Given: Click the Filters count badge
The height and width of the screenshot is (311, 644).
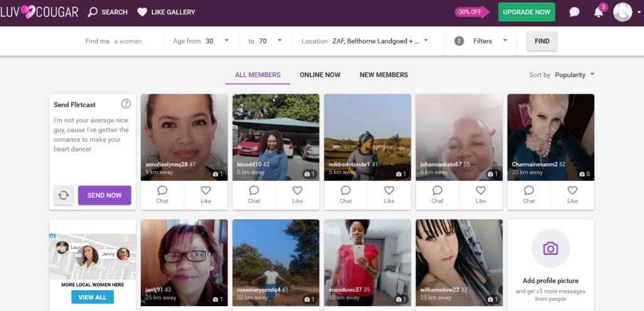Looking at the screenshot, I should (x=459, y=41).
